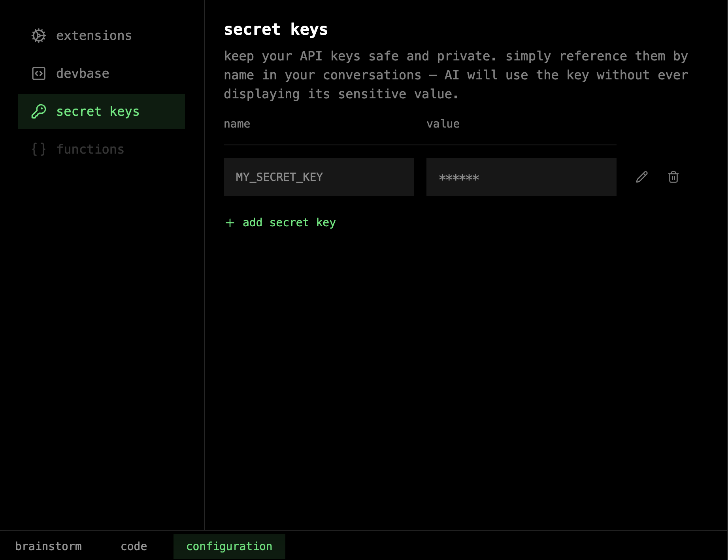Click the extensions gear icon
The height and width of the screenshot is (560, 728).
click(x=39, y=36)
